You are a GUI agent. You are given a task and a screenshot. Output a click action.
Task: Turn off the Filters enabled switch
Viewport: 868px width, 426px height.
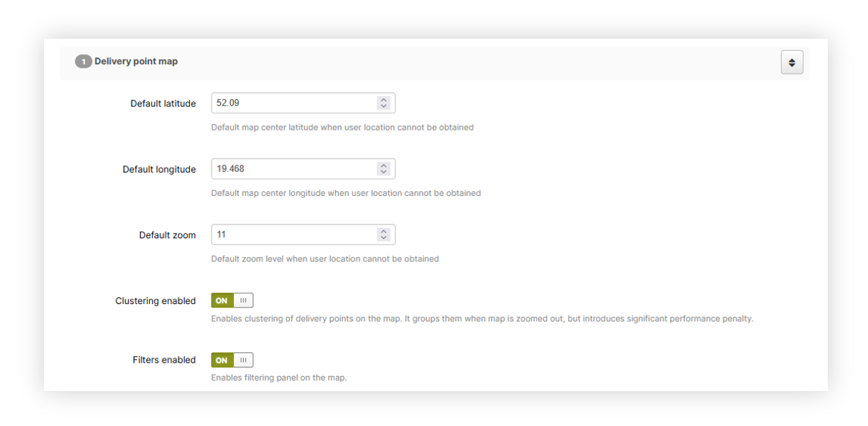pos(232,360)
